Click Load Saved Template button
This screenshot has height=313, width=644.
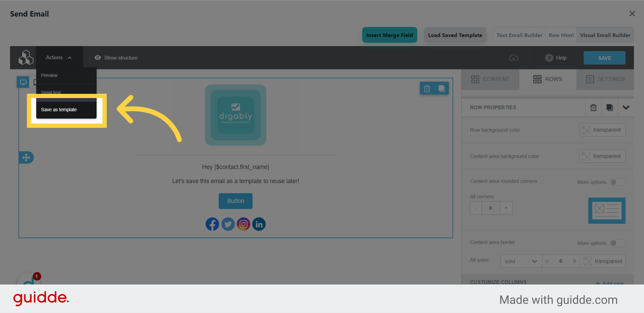455,35
